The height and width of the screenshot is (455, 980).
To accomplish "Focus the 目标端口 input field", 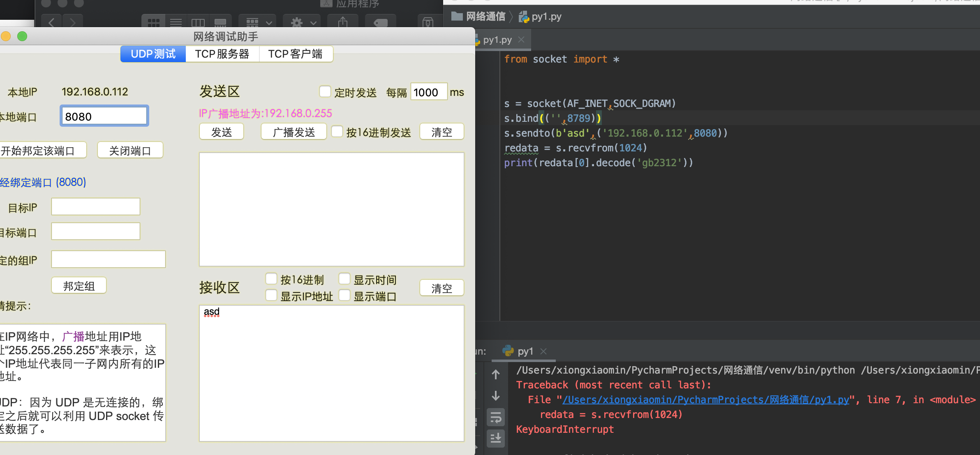I will pos(96,231).
